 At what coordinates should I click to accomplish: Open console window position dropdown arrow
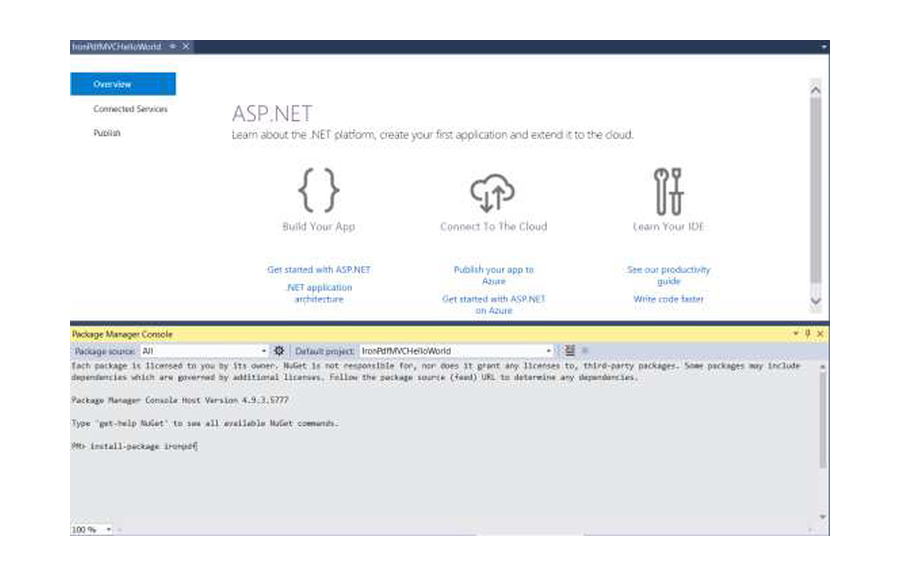pos(796,333)
